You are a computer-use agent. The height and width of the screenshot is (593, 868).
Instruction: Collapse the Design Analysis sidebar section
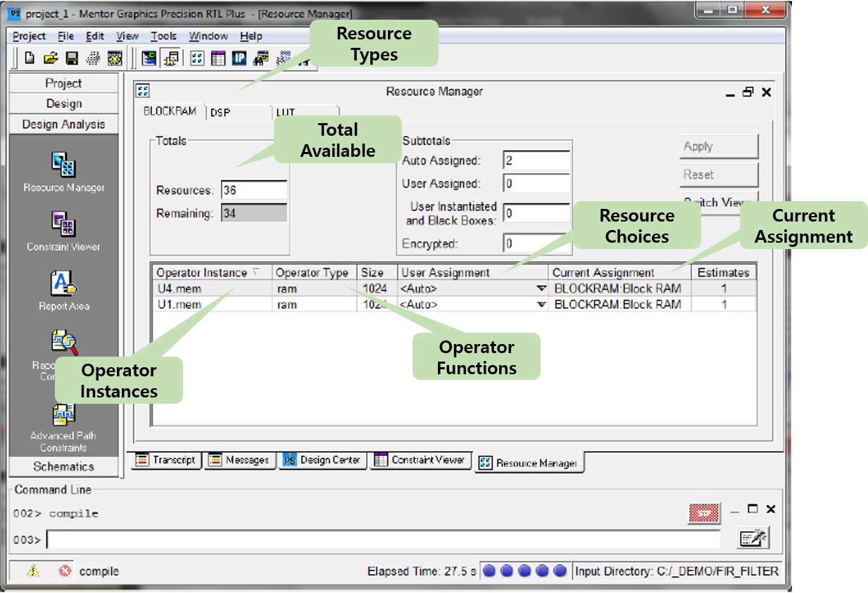click(63, 124)
